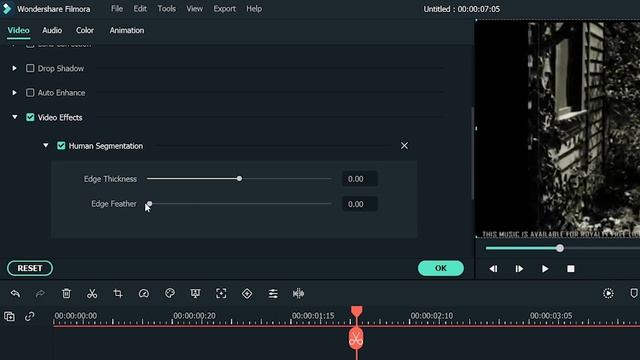Viewport: 640px width, 360px height.
Task: Open the Edit adjustments sliders icon
Action: point(273,293)
